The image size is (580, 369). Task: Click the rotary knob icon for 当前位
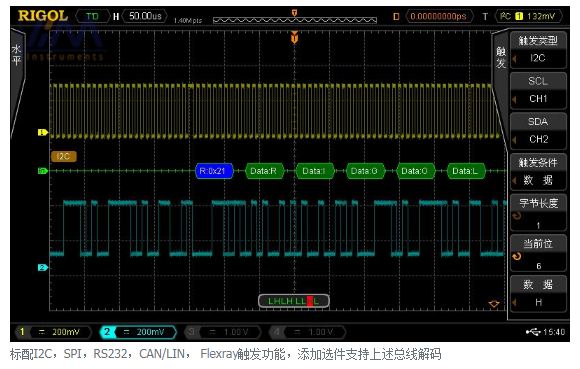click(517, 256)
